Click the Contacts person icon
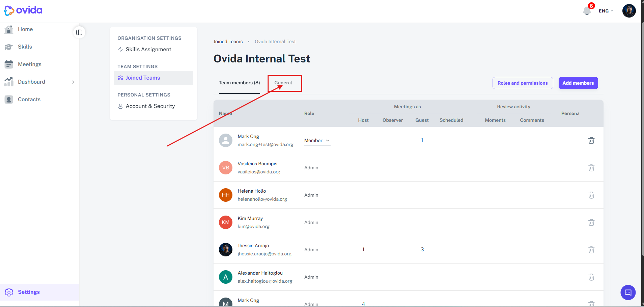This screenshot has height=307, width=644. (9, 100)
